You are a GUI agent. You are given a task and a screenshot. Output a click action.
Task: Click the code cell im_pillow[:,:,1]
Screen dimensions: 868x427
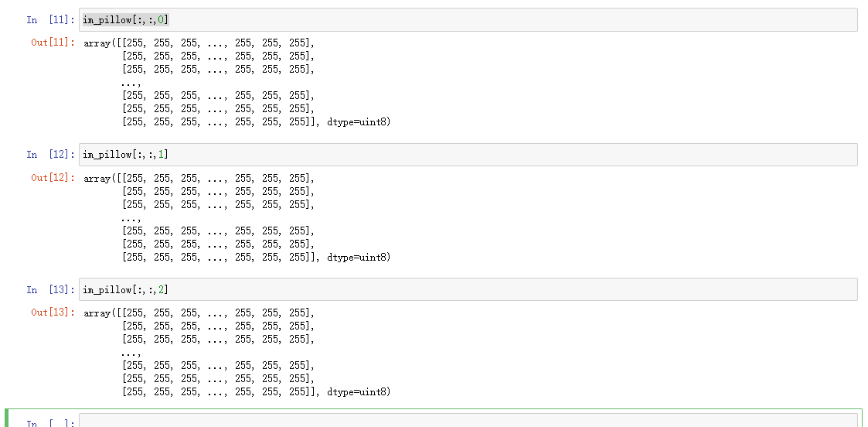468,155
